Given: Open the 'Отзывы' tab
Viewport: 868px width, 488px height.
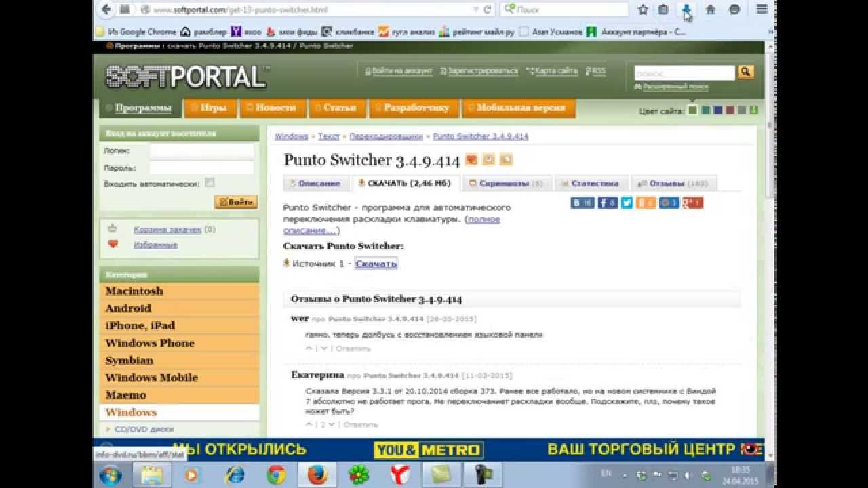Looking at the screenshot, I should pos(673,183).
